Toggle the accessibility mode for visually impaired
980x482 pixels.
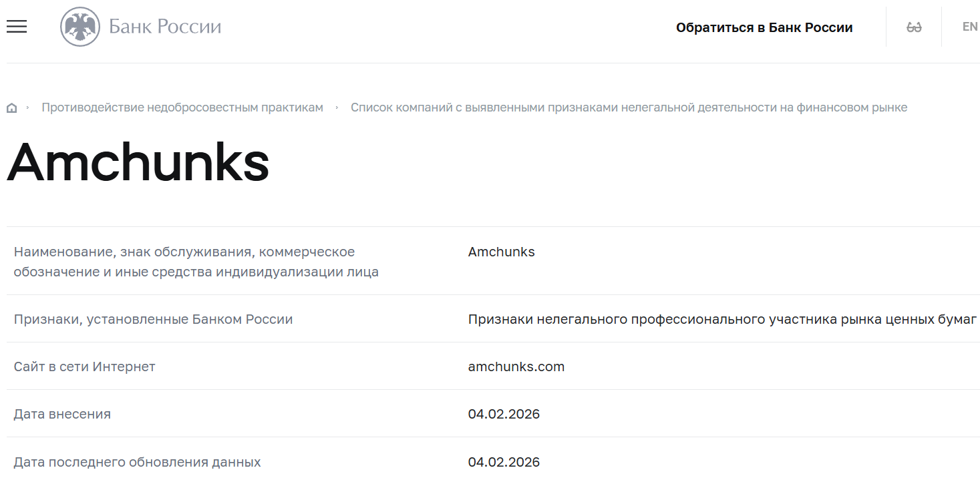pos(914,27)
